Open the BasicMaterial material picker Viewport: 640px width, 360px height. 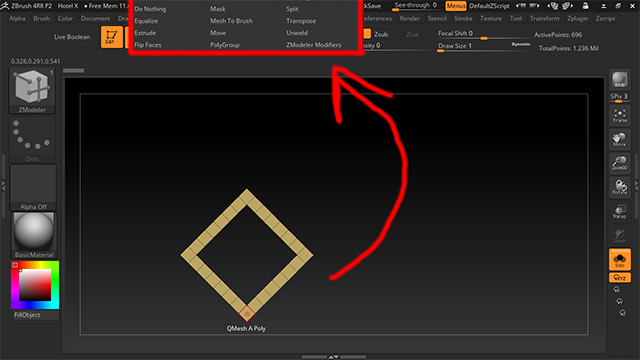coord(34,235)
